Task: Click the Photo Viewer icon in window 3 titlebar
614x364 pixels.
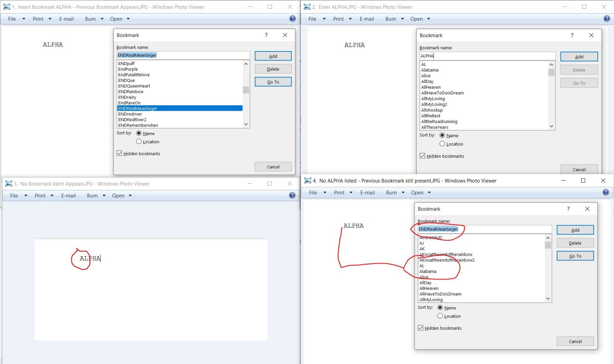Action: [x=8, y=183]
